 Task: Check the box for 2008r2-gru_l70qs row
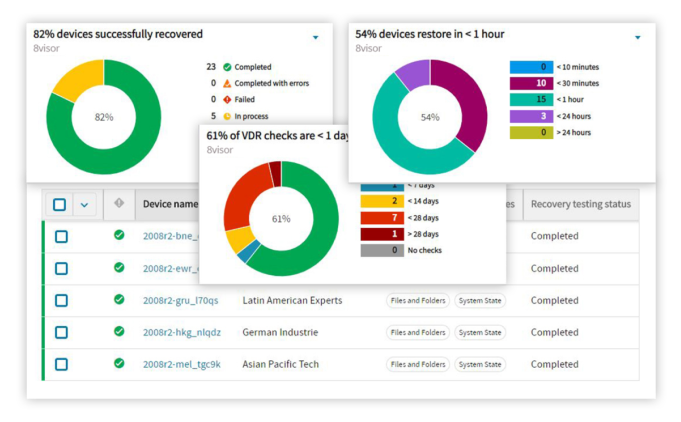(61, 300)
